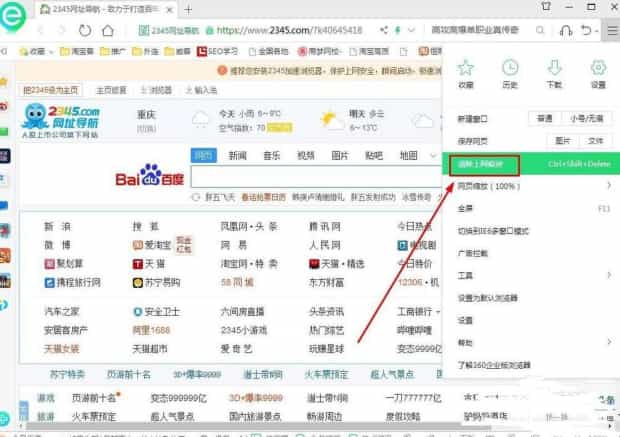Click the 360 browser logo
Viewport: 620px width, 437px height.
point(12,16)
